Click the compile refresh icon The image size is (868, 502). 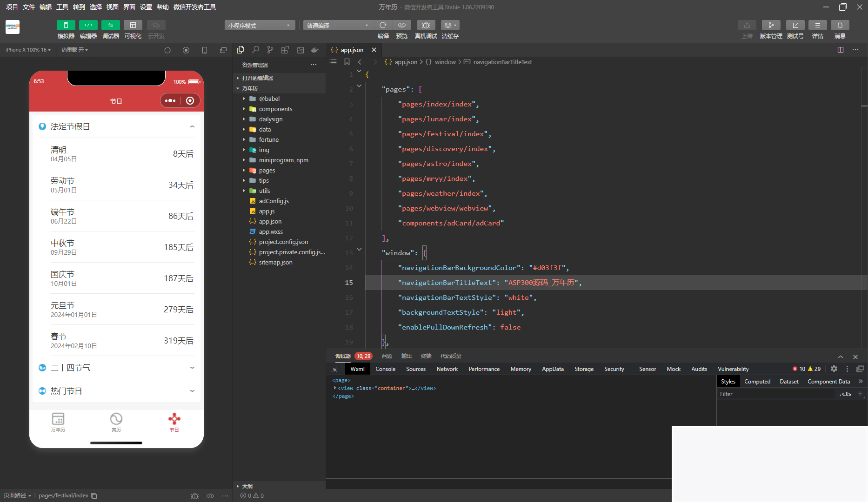[x=383, y=25]
